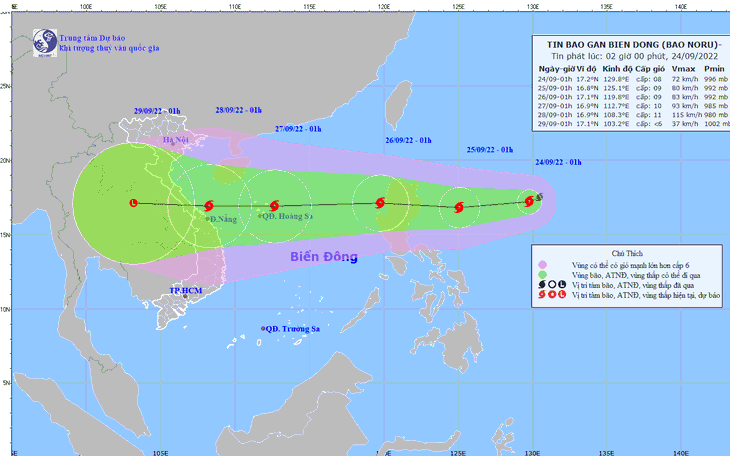Click the forecast center logo emblem
The height and width of the screenshot is (456, 730).
(45, 43)
